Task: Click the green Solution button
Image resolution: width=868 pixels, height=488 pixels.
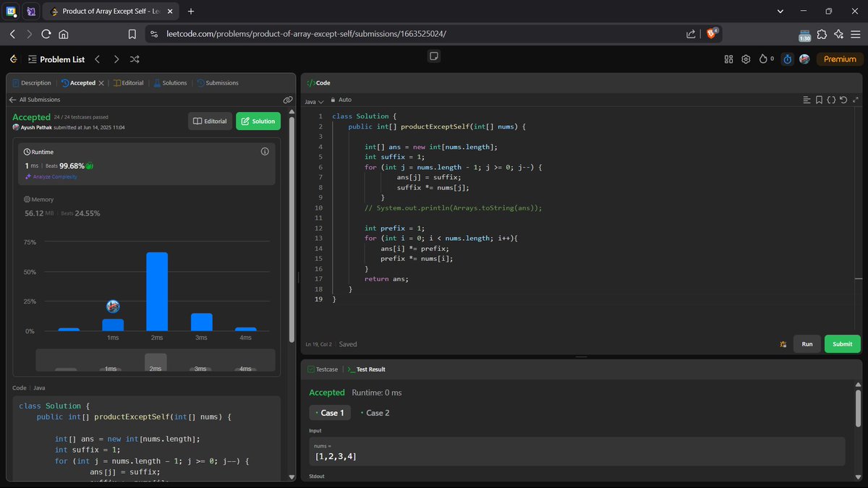Action: 258,121
